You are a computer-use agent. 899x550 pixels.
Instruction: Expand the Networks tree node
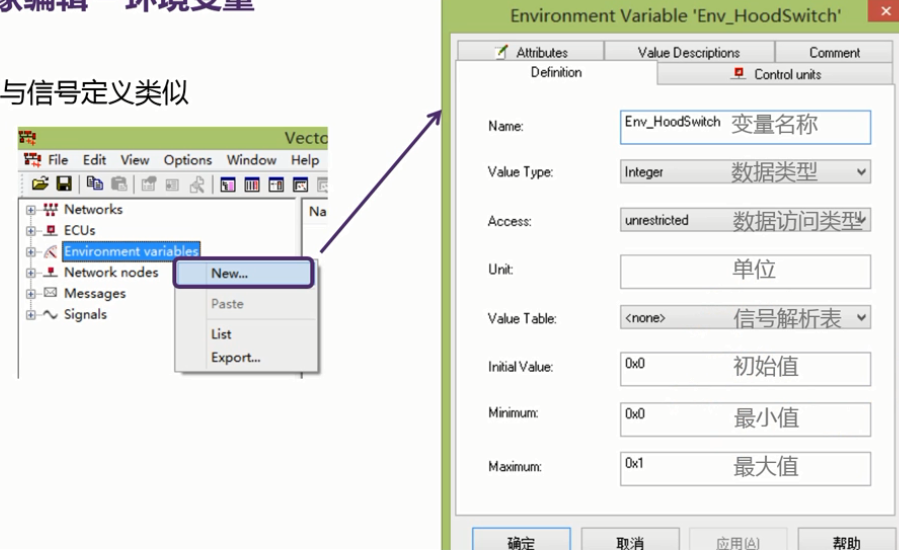30,210
